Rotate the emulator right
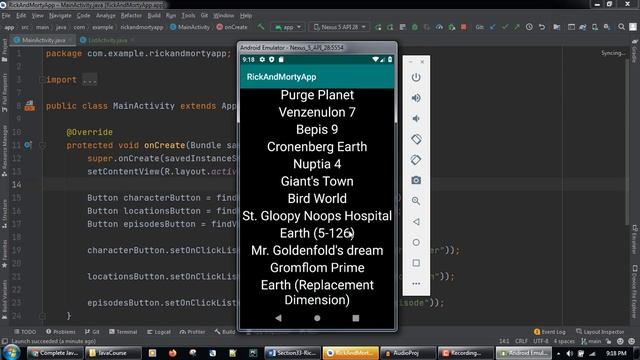The image size is (640, 360). click(x=416, y=160)
